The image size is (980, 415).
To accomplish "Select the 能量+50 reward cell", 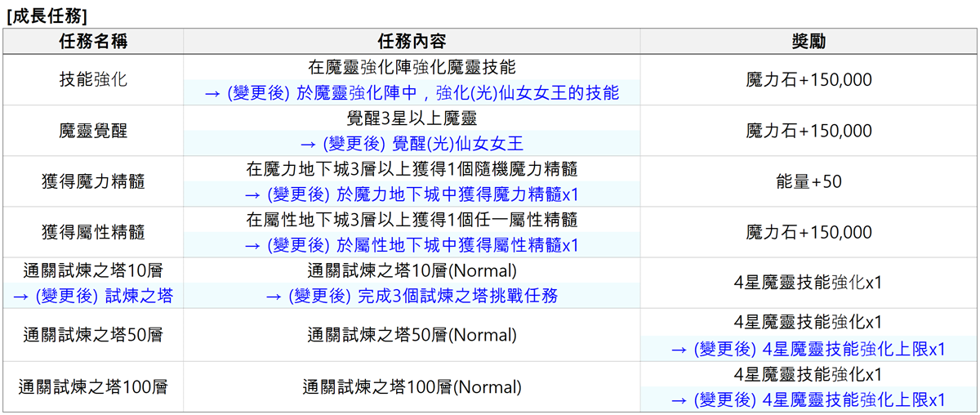I will [x=808, y=181].
